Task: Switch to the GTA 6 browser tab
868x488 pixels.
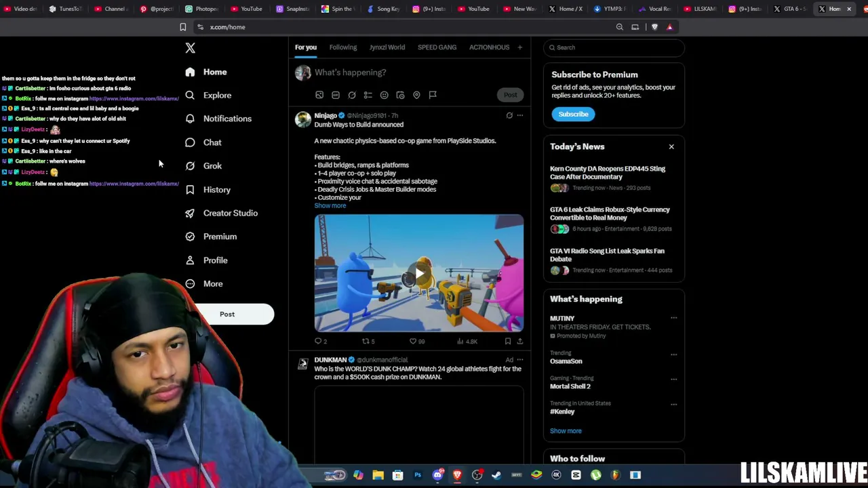Action: [x=791, y=9]
